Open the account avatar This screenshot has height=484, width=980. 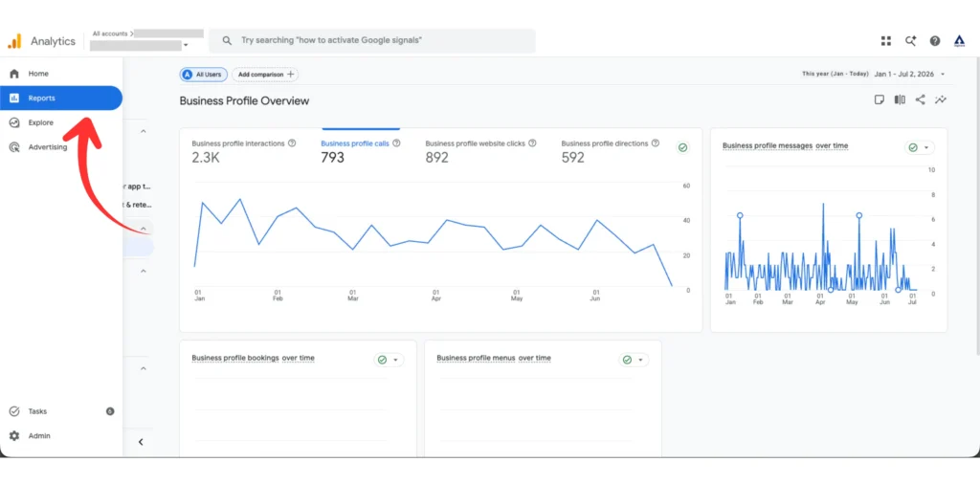click(x=959, y=40)
